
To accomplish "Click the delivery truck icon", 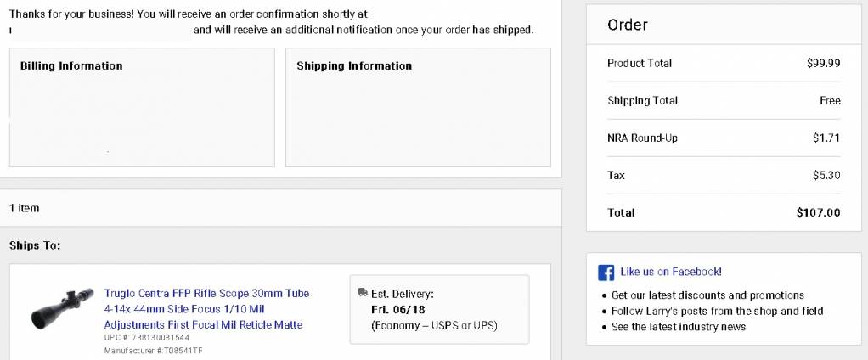I will (x=364, y=292).
